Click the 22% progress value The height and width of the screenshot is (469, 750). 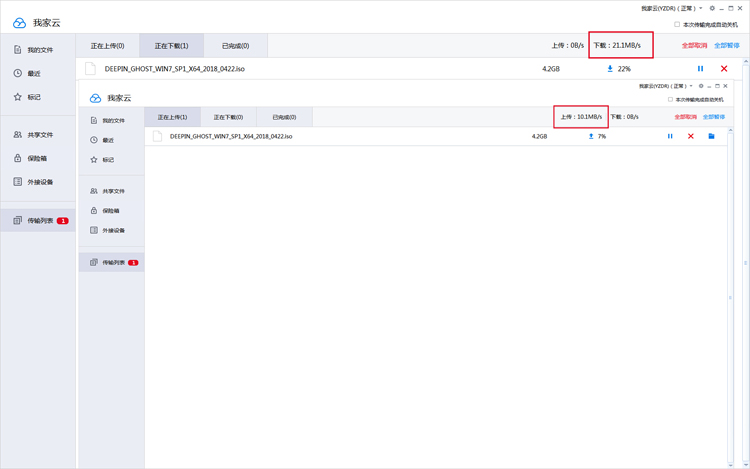624,69
